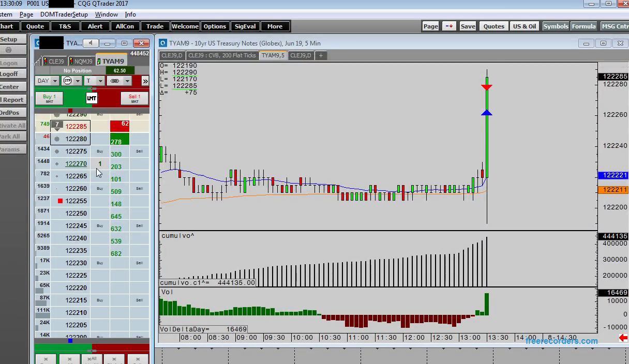Click the double-chevron button in the order options row
Image resolution: width=629 pixels, height=364 pixels.
coord(145,81)
